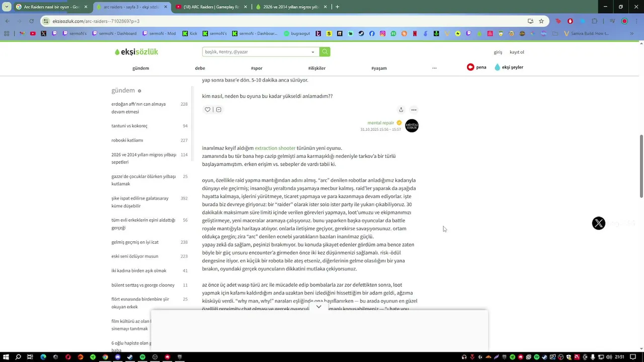
Task: Open the bugraogut bookmark
Action: click(x=297, y=34)
